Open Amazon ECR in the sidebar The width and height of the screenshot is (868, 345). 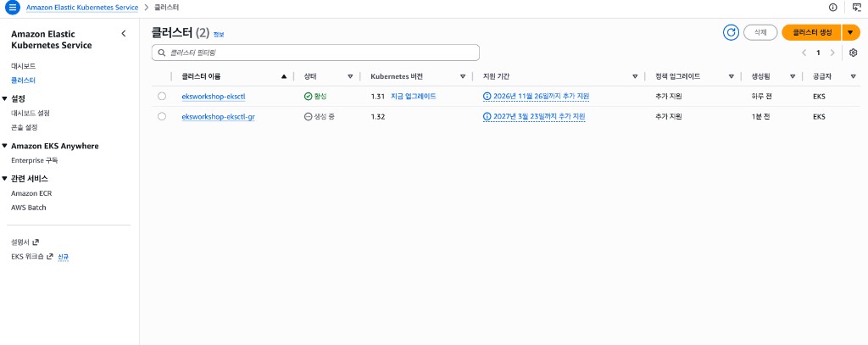31,193
